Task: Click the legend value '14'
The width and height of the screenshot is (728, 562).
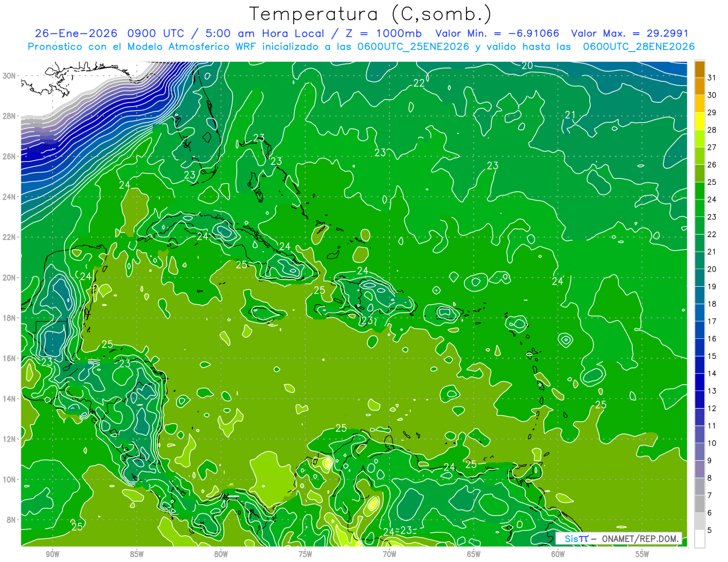Action: coord(712,373)
